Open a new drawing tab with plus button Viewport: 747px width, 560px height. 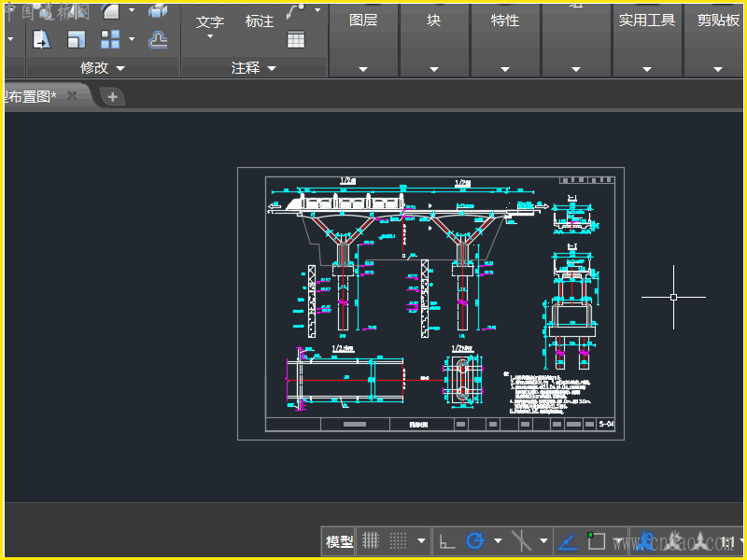[x=111, y=96]
